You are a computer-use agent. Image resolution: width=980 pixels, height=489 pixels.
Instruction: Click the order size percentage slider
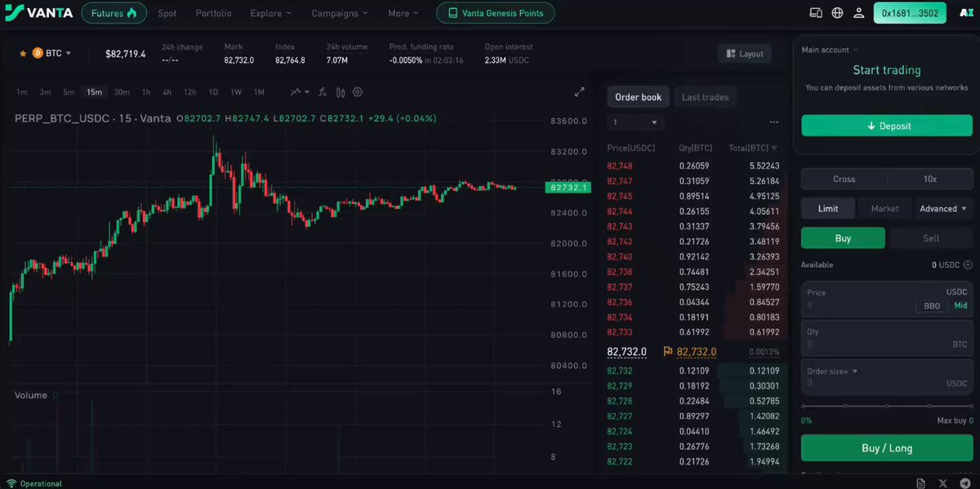pos(887,406)
